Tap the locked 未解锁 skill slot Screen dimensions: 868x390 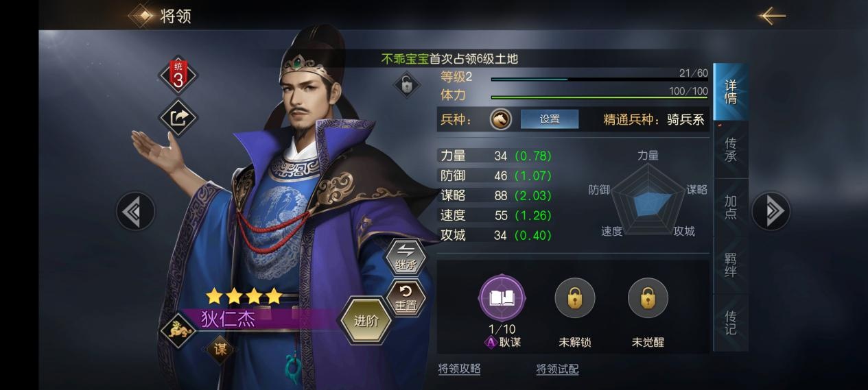pyautogui.click(x=575, y=298)
